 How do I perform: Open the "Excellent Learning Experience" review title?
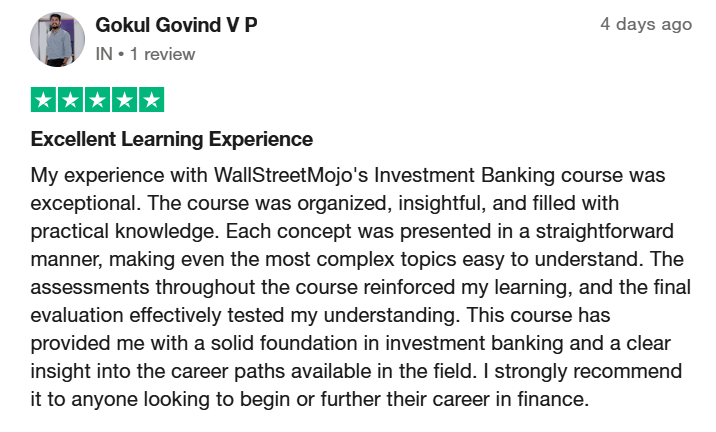click(x=172, y=139)
